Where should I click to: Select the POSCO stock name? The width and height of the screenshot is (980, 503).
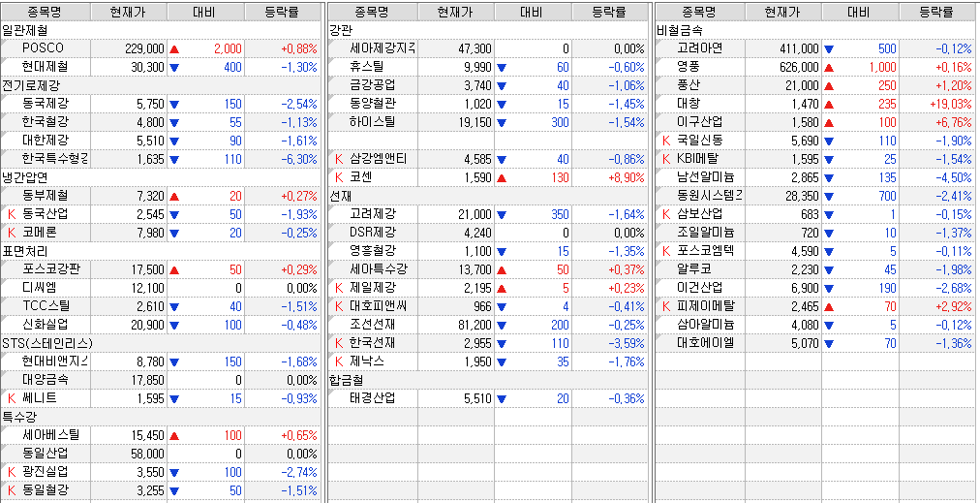43,48
